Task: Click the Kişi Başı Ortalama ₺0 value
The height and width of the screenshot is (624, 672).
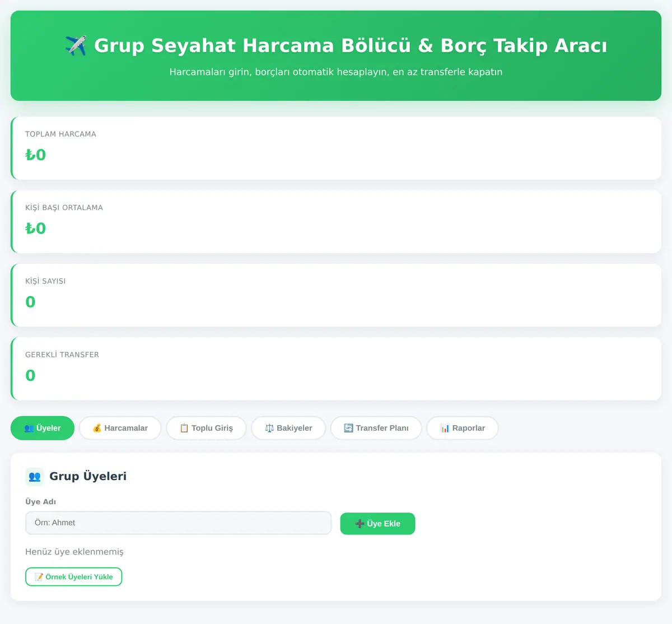Action: (x=36, y=228)
